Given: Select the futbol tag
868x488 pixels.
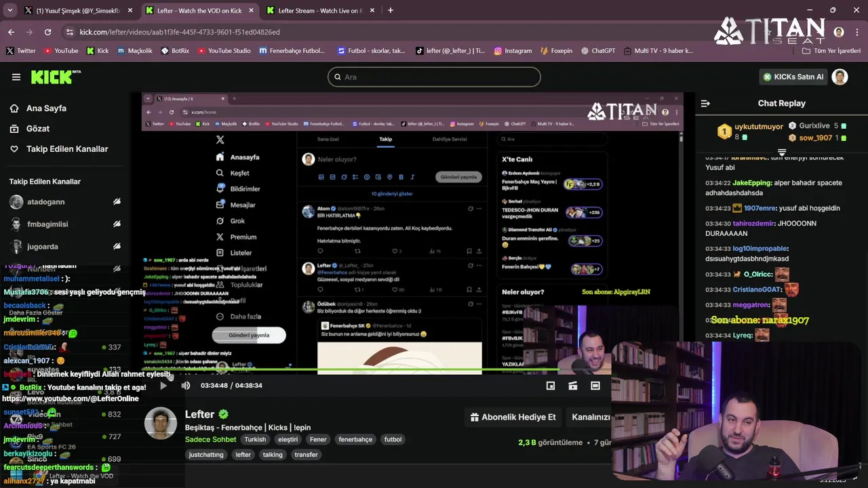Looking at the screenshot, I should tap(393, 439).
